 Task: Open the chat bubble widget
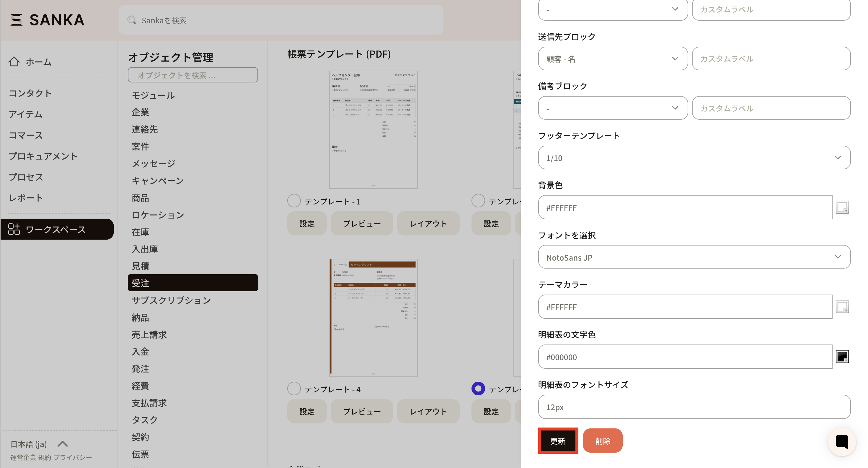pos(841,441)
